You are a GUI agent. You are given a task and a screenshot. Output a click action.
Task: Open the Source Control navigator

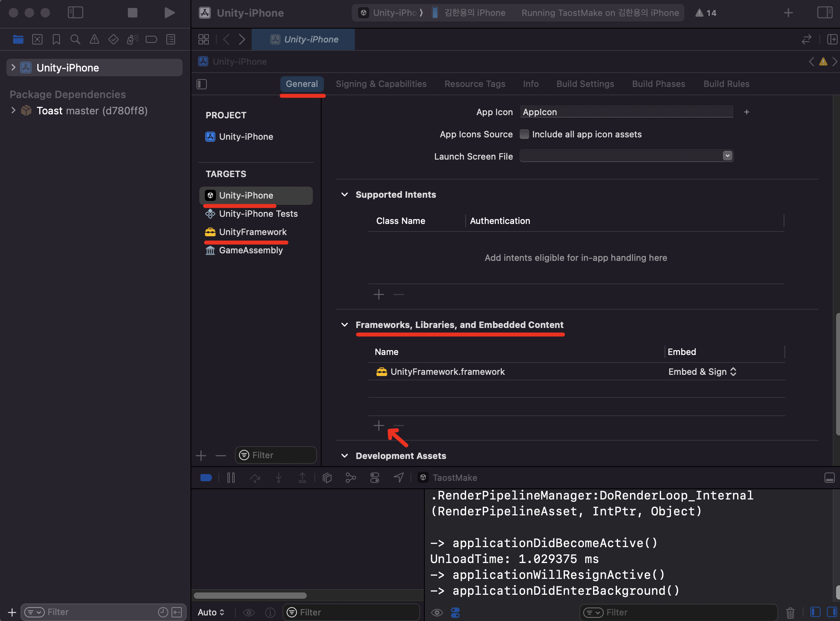[37, 39]
